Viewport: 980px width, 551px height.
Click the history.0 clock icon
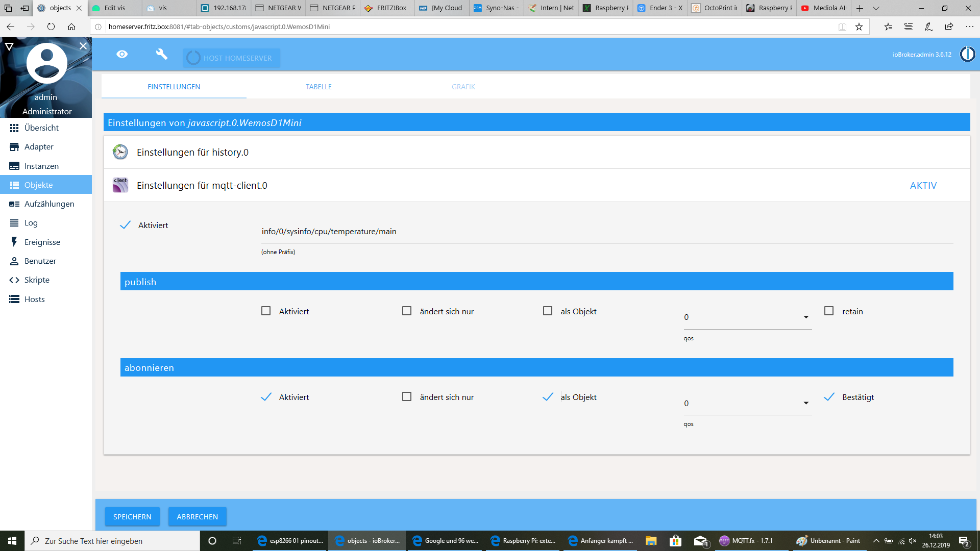click(x=120, y=152)
